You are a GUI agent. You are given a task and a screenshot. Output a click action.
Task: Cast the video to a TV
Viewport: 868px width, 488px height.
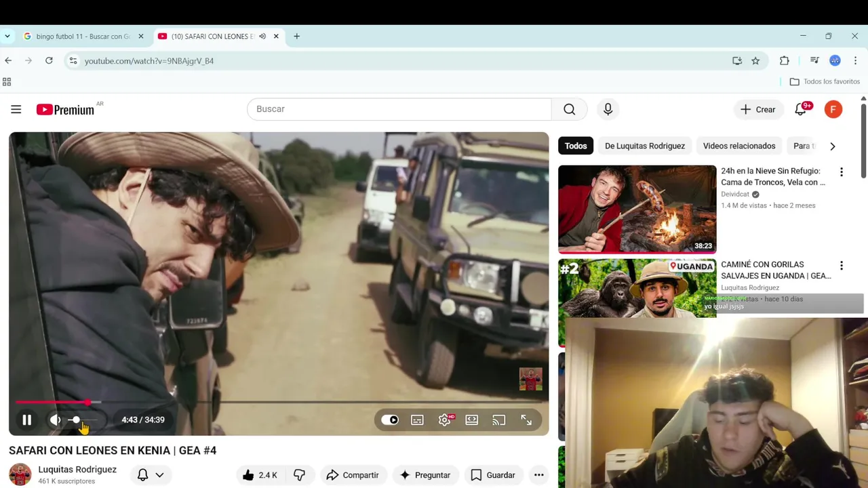[x=499, y=420]
